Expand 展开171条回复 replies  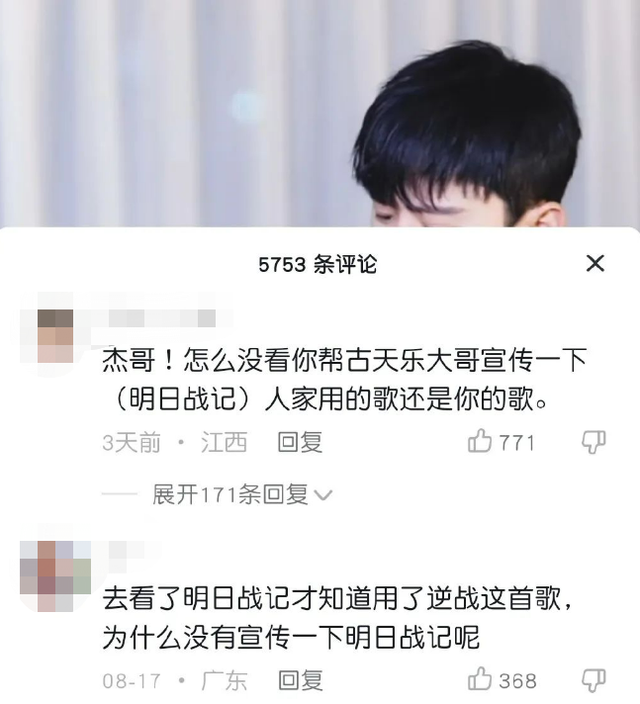pyautogui.click(x=230, y=495)
